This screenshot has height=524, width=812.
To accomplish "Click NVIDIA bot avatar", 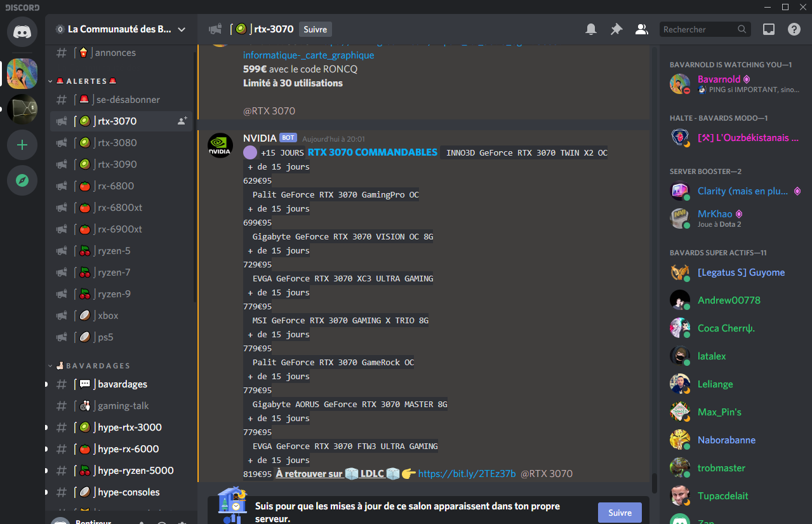I will (220, 145).
